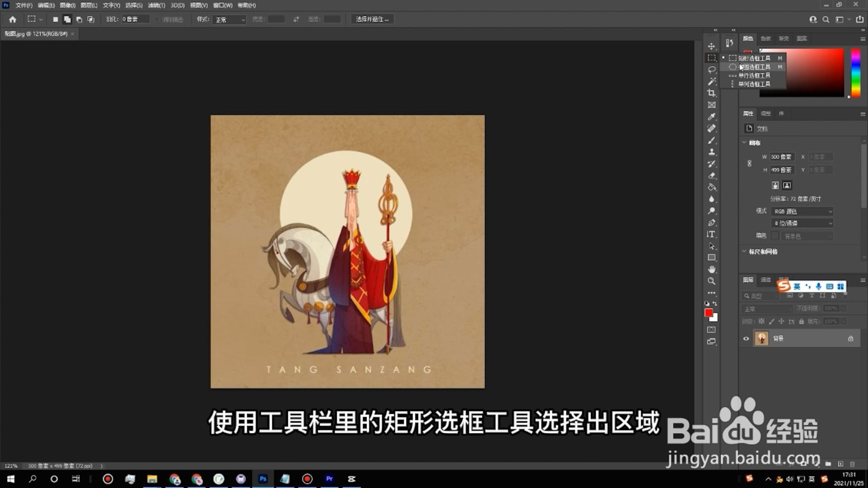Select the Frame tool
Viewport: 868px width, 488px height.
[x=711, y=105]
